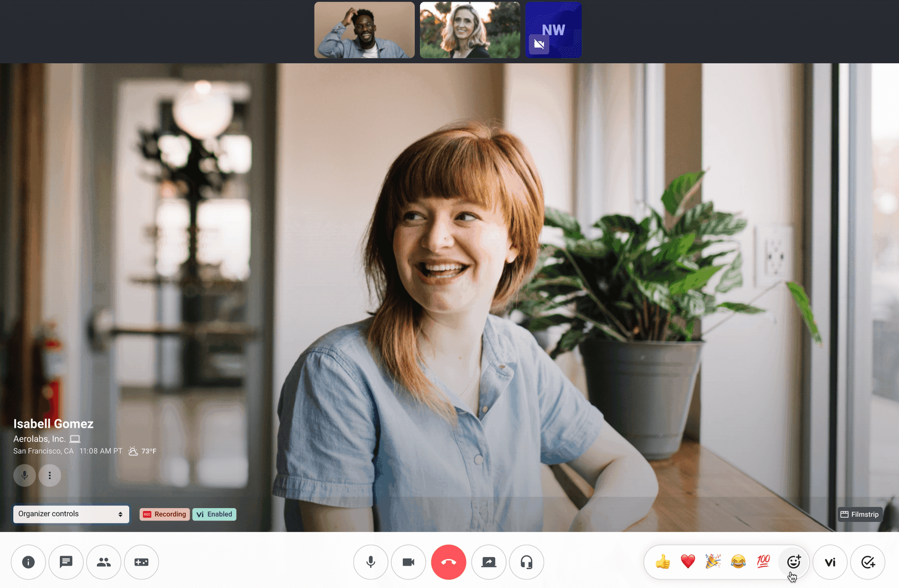Screen dimensions: 899x588
Task: Click the Vi Enabled badge
Action: click(x=214, y=514)
